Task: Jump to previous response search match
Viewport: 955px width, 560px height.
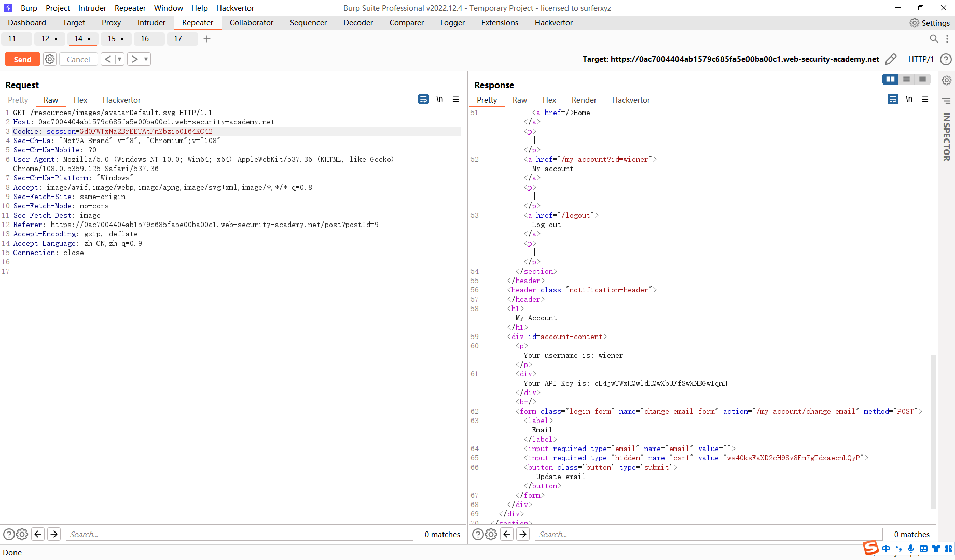Action: [507, 534]
